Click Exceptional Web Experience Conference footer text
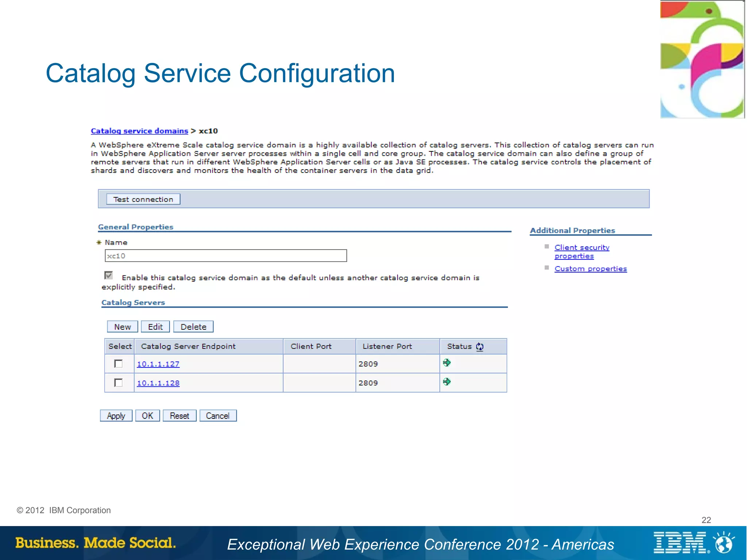This screenshot has height=560, width=747. tap(421, 544)
